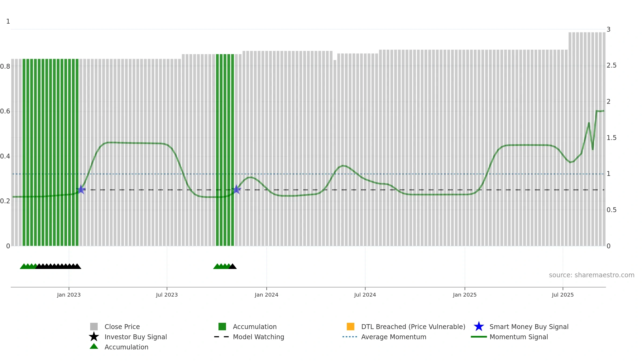The image size is (644, 362).
Task: Click the Jul 2024 x-axis tick label
Action: (x=365, y=295)
